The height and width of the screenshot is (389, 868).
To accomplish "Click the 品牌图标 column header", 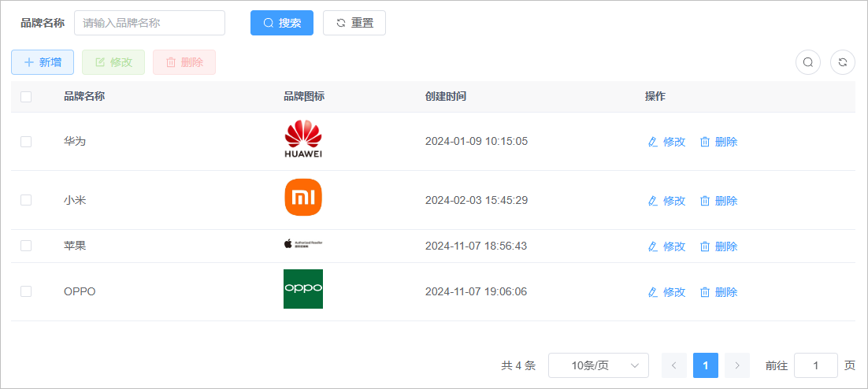I will coord(304,96).
